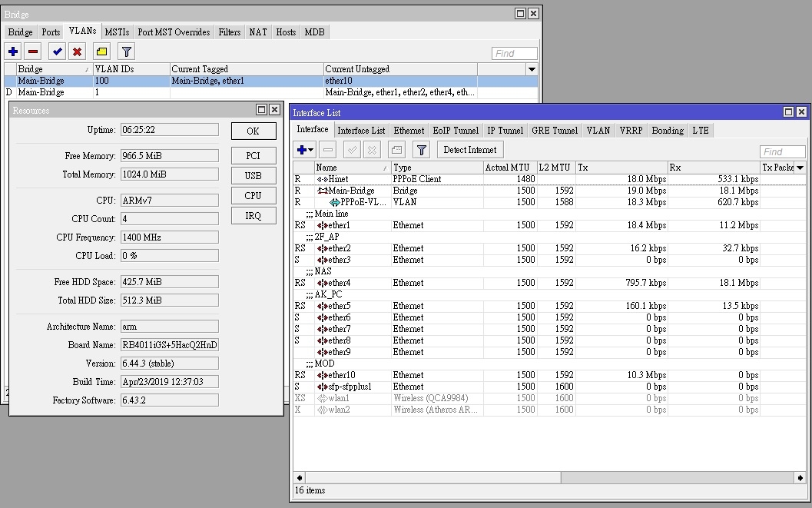This screenshot has height=508, width=812.
Task: Click the blue checkmark Enable icon in Bridge toolbar
Action: coord(57,51)
